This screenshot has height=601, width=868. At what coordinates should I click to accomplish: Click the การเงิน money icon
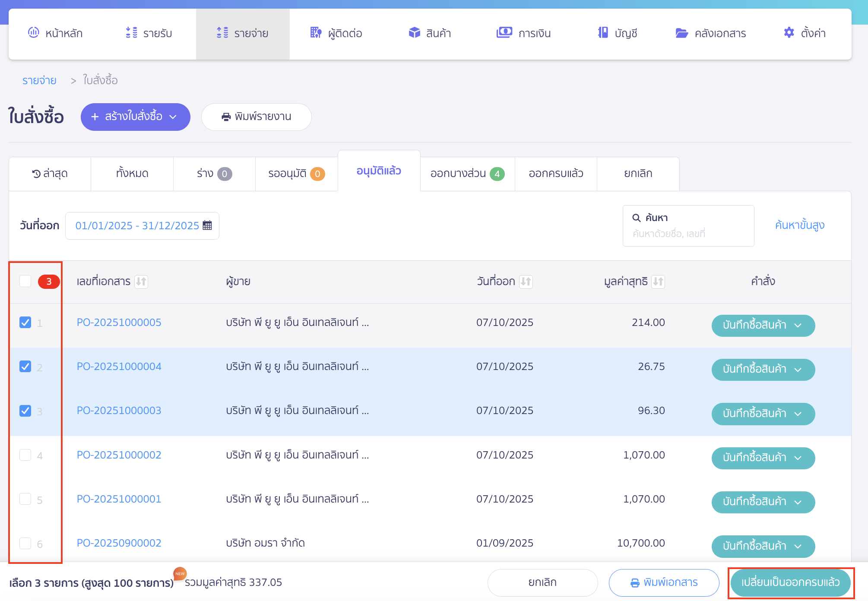pyautogui.click(x=504, y=33)
